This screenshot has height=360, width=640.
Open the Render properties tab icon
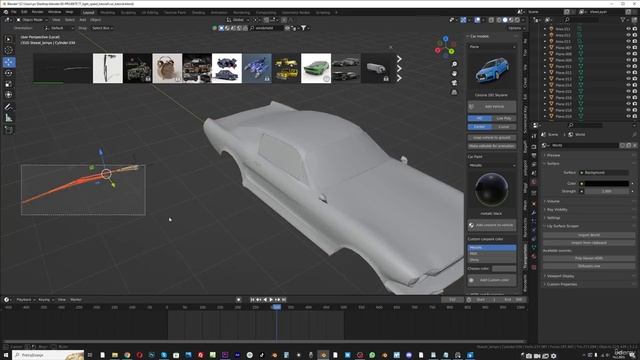pos(534,147)
